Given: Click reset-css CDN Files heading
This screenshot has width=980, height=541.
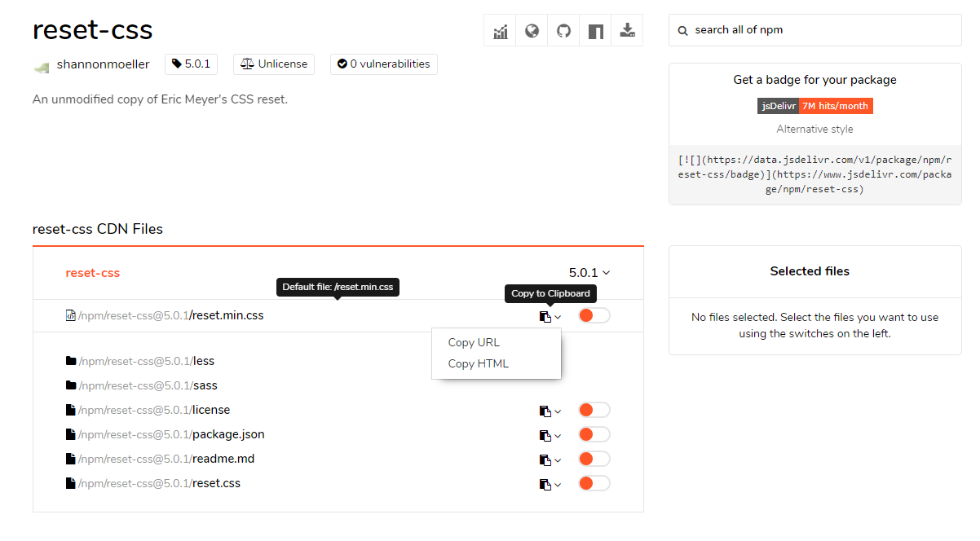Looking at the screenshot, I should click(98, 229).
